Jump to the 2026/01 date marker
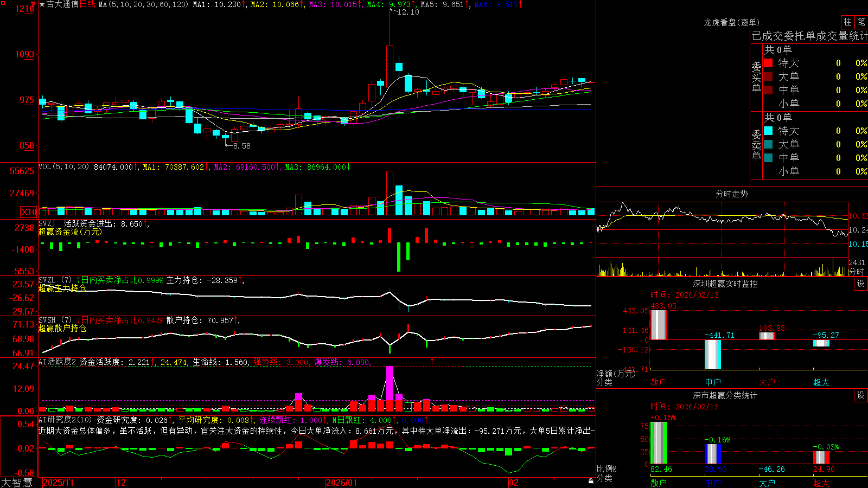868x488 pixels. pos(341,483)
